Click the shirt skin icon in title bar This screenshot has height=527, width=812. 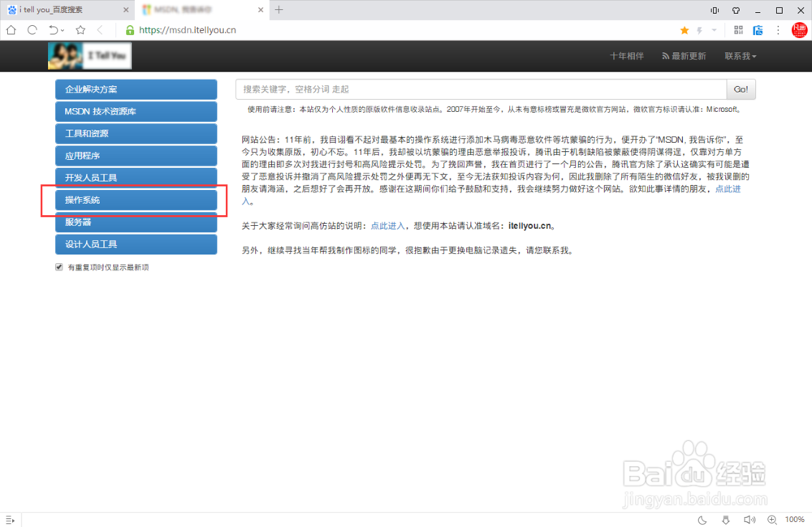(736, 11)
